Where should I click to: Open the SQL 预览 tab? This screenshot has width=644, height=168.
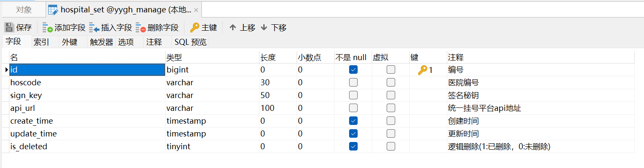pyautogui.click(x=190, y=42)
